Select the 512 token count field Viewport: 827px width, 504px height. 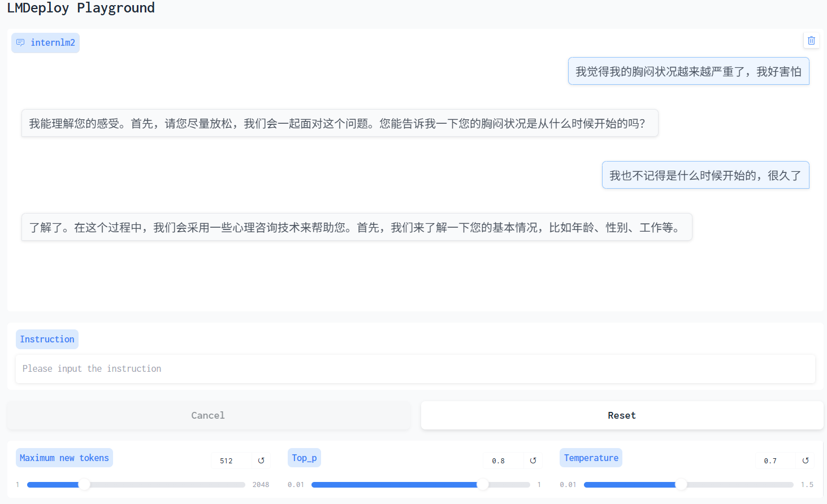click(x=230, y=460)
